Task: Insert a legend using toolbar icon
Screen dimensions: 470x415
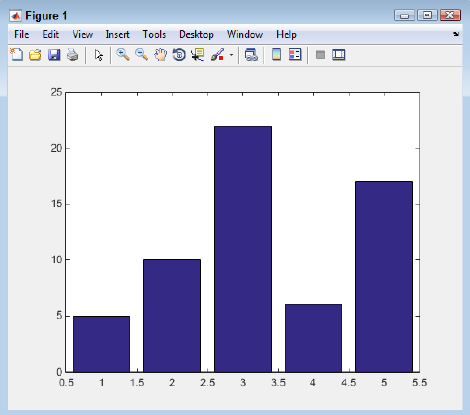Action: (x=295, y=55)
